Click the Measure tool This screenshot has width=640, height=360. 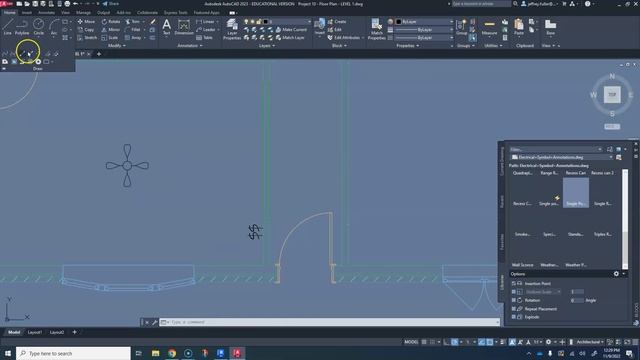(x=489, y=28)
